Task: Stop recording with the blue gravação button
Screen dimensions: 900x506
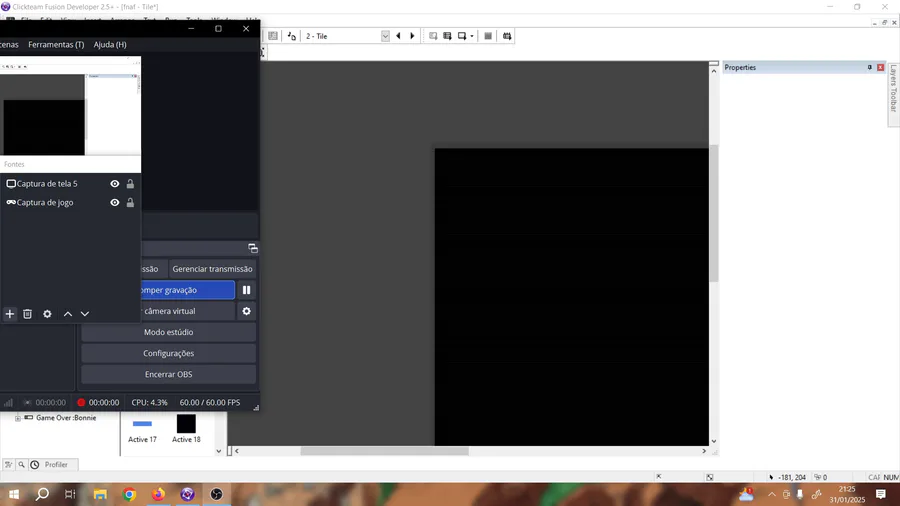Action: coord(187,290)
